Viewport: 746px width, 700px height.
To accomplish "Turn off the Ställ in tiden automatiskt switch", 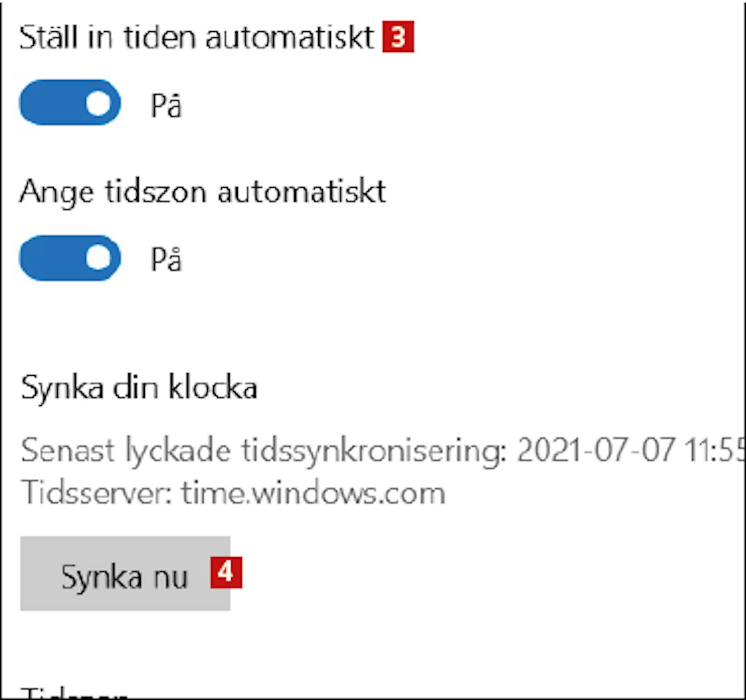I will (70, 102).
